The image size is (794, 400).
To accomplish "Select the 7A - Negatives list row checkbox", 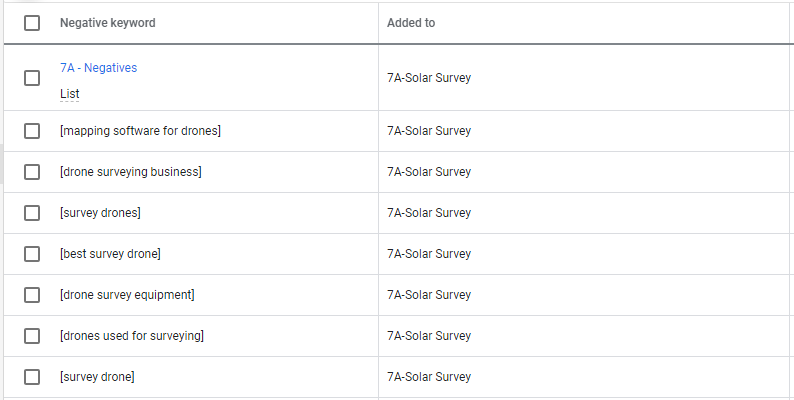I will pos(32,78).
